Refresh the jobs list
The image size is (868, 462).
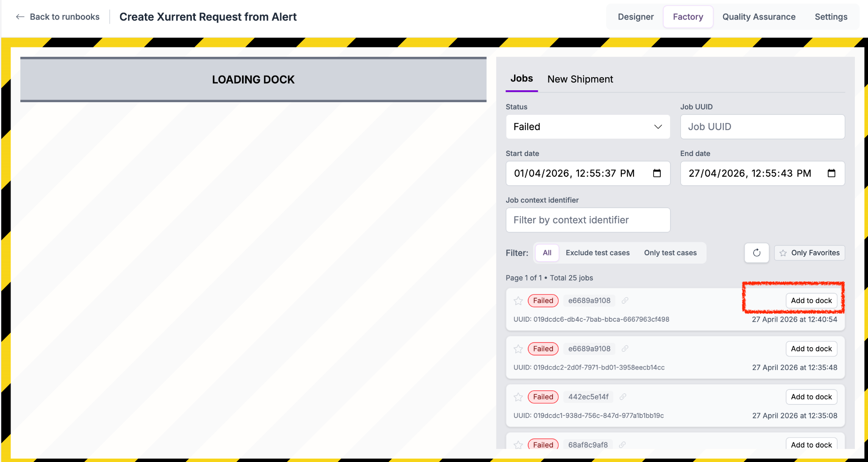point(757,253)
